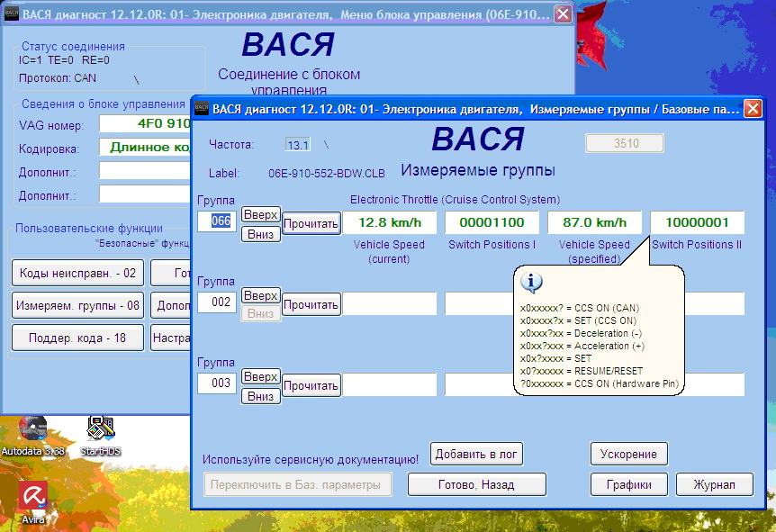Click Вниз button for group 066
776x532 pixels.
[x=261, y=234]
